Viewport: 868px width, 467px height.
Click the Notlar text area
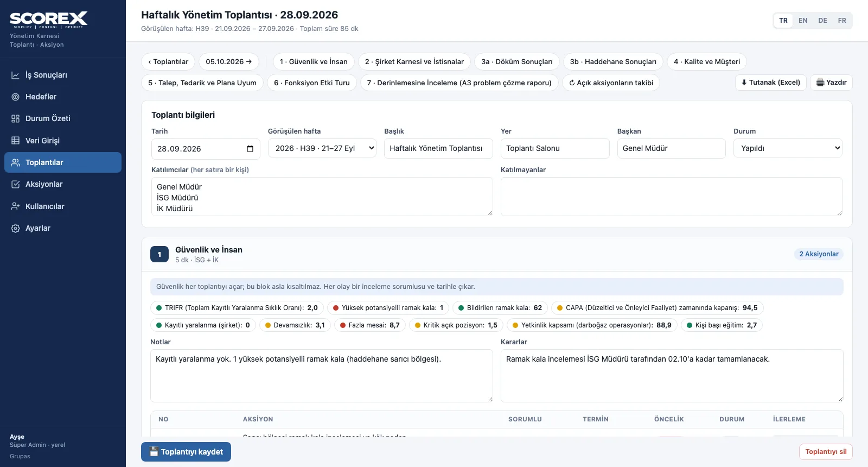[322, 376]
